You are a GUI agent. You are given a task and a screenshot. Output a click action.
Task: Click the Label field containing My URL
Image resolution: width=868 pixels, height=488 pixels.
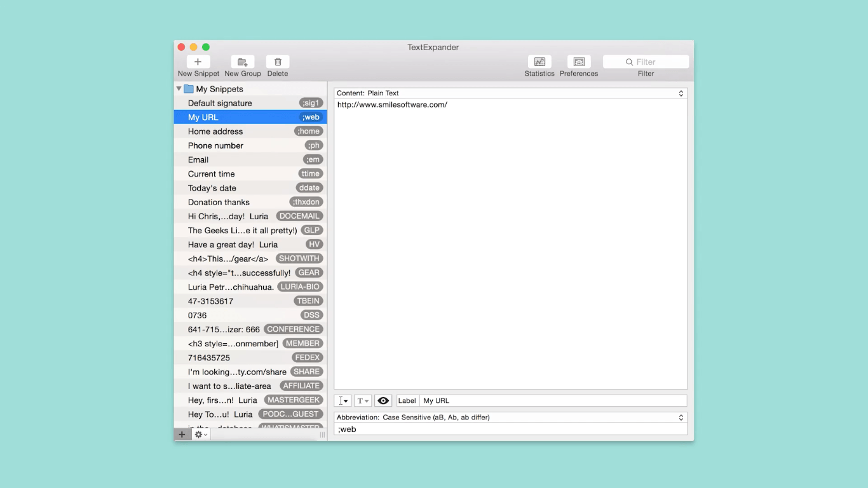point(553,401)
